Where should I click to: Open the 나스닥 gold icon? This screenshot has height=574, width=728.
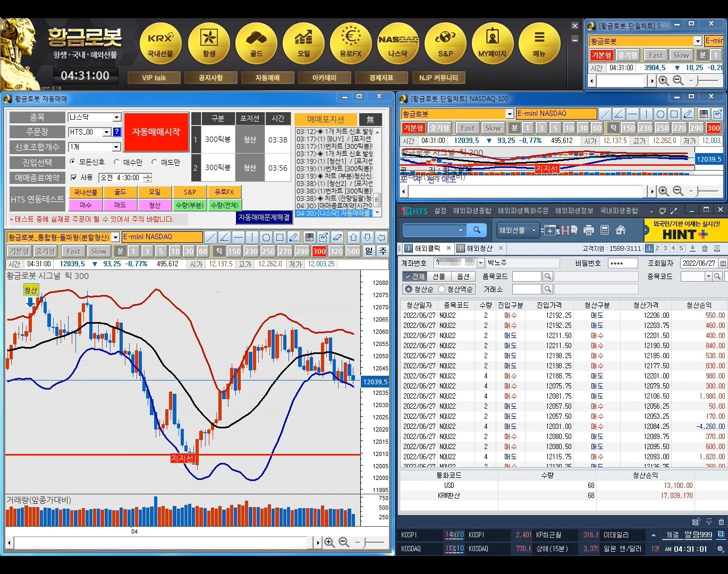[398, 44]
